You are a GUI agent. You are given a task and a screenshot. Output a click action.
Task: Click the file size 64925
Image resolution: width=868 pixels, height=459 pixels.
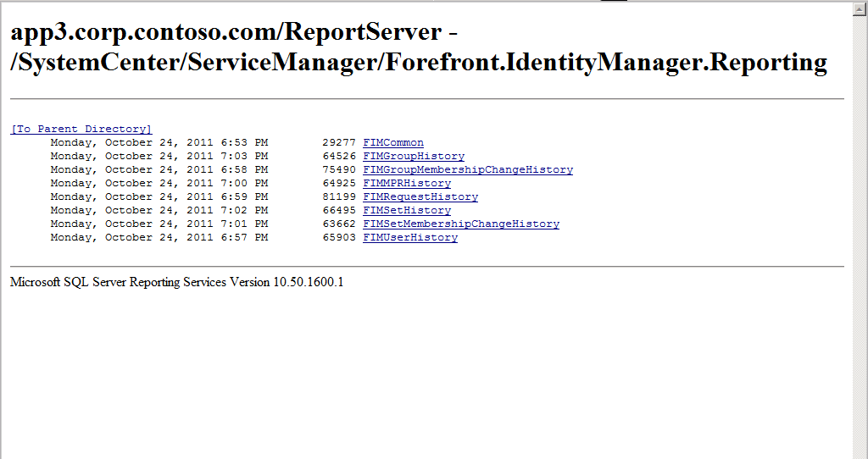(x=339, y=183)
